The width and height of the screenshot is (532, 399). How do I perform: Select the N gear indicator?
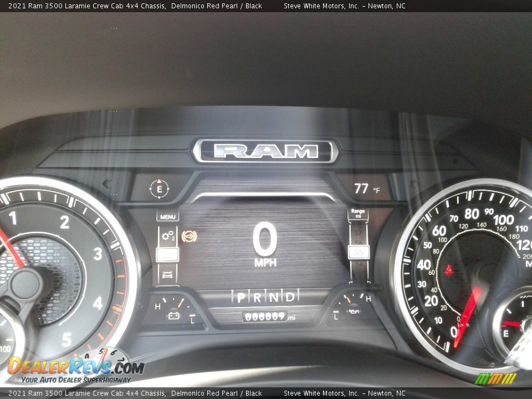(273, 297)
